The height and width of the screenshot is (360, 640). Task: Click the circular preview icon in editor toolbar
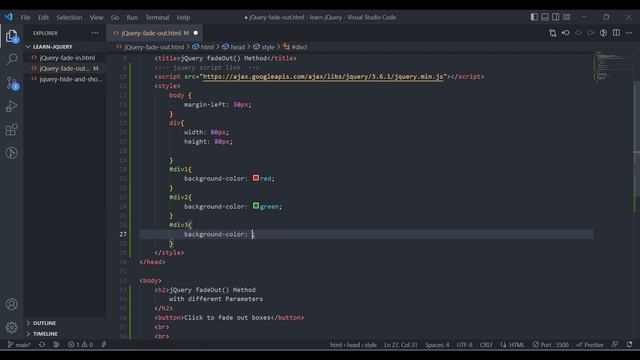coord(603,33)
